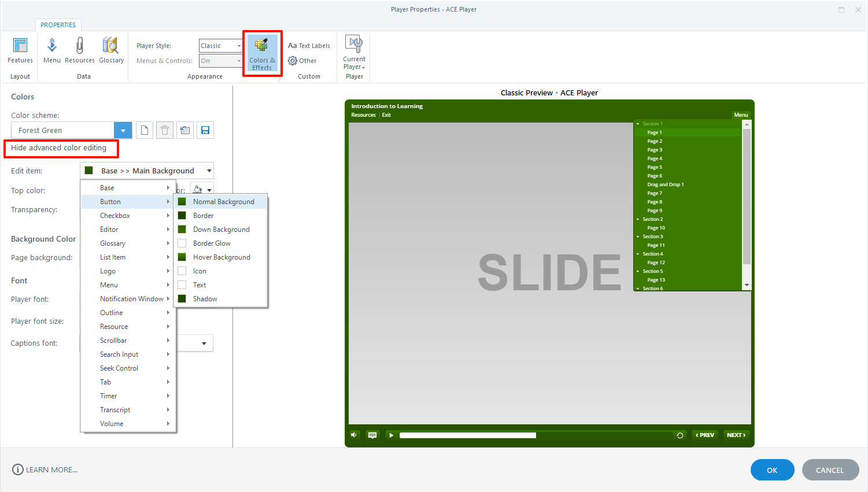This screenshot has height=492, width=868.
Task: Delete the Forest Green color scheme
Action: click(x=164, y=130)
